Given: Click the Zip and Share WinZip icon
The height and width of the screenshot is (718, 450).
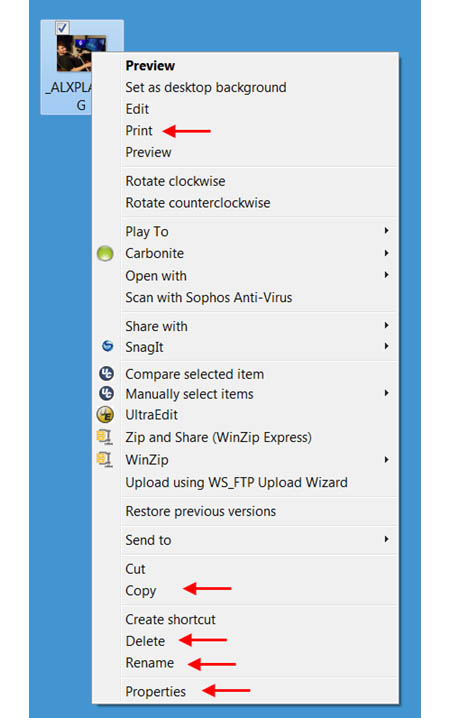Looking at the screenshot, I should 104,437.
